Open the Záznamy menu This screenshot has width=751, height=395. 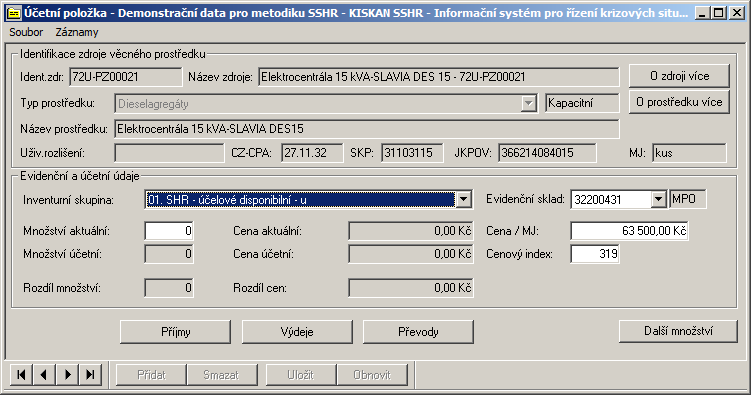[x=77, y=32]
